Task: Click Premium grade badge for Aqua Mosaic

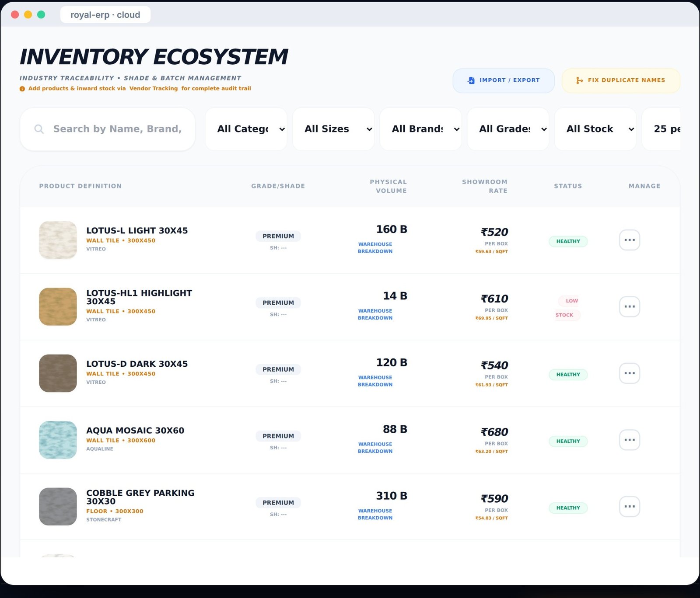Action: [x=278, y=436]
